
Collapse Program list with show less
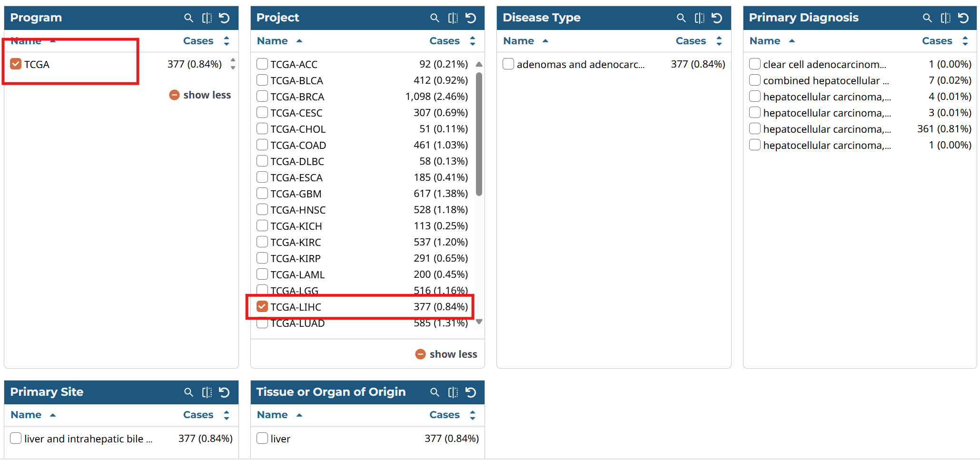(x=200, y=95)
